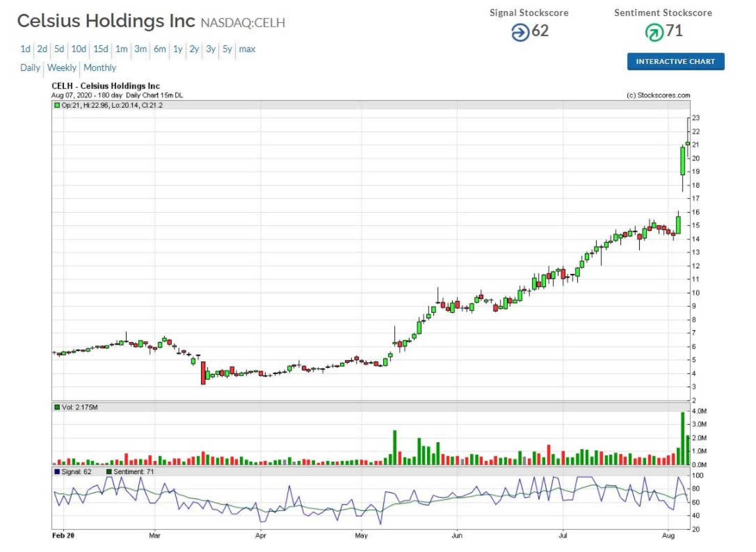
Task: Select the 10d time range
Action: coord(78,49)
